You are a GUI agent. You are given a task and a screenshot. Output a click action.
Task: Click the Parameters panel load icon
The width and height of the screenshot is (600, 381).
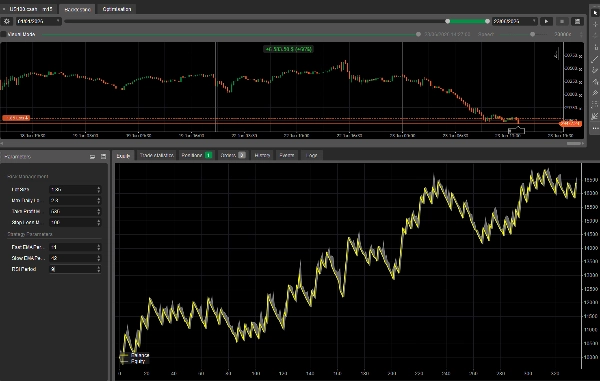(92, 157)
